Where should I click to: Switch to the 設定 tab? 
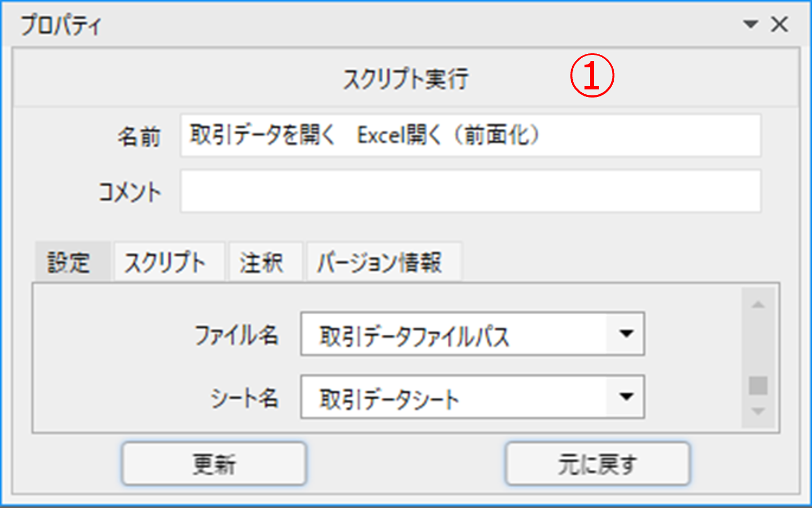click(x=69, y=262)
